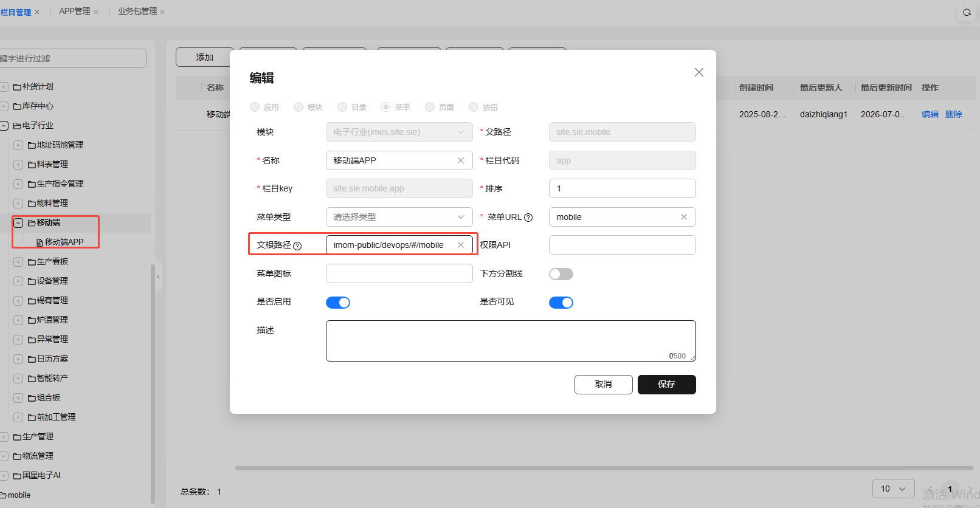Click the 描述 text area
The width and height of the screenshot is (980, 508).
(x=511, y=341)
